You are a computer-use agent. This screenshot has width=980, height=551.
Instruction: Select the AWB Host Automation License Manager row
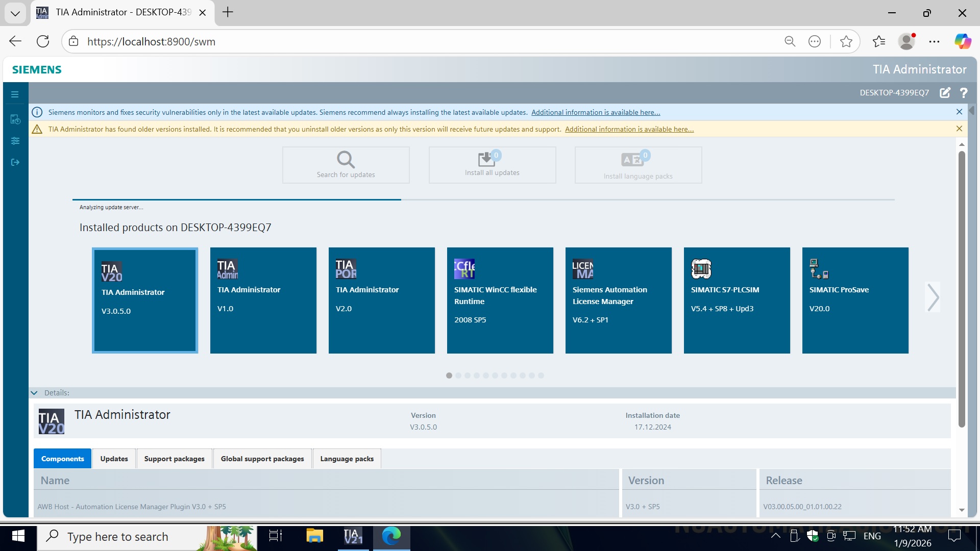click(x=493, y=507)
